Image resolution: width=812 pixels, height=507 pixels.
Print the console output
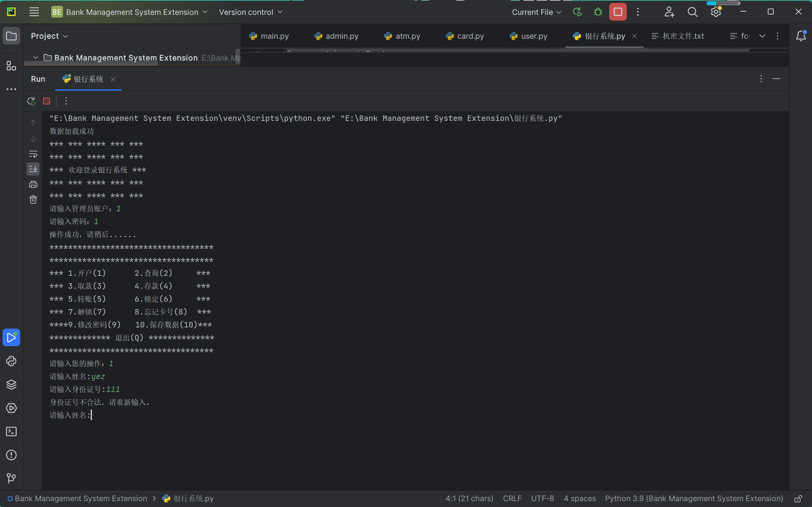[33, 184]
